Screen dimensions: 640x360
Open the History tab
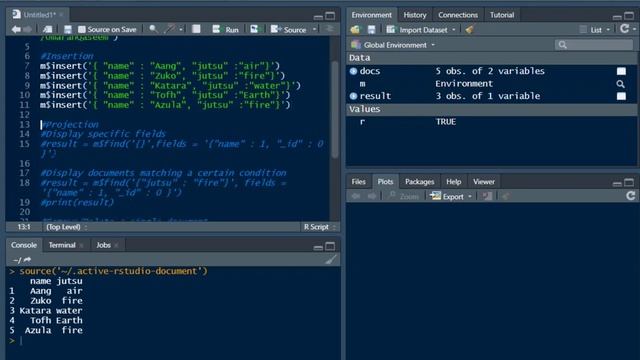click(415, 15)
